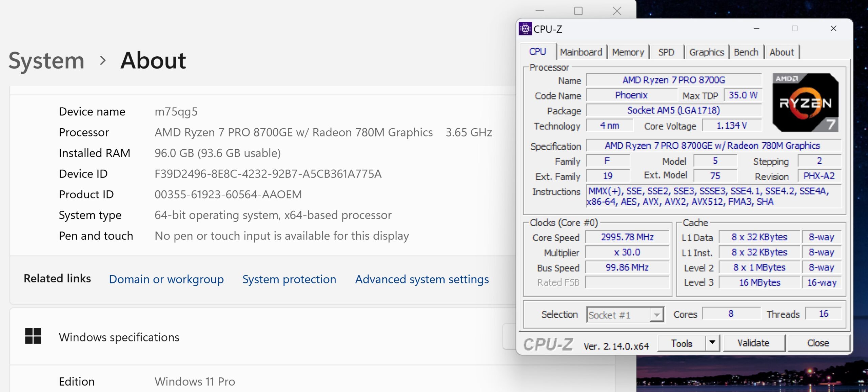Screen dimensions: 868x392
Task: Open Advanced system settings link
Action: [x=422, y=279]
